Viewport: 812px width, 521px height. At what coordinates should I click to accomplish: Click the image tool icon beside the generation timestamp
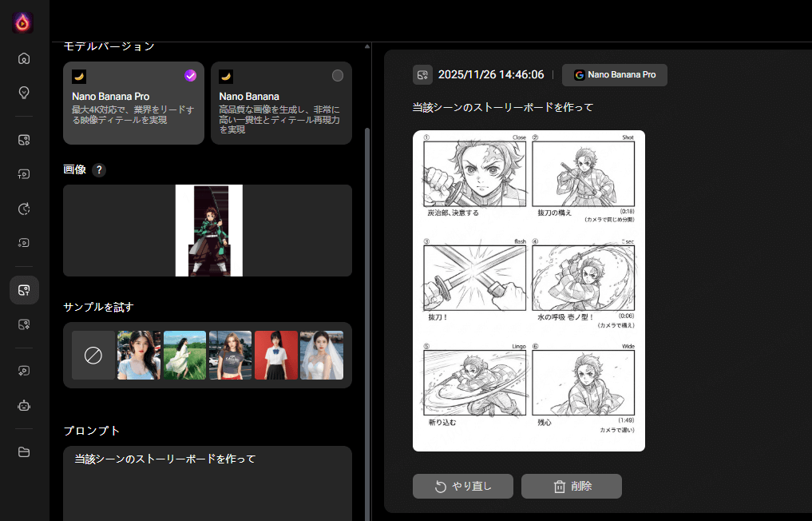[421, 74]
